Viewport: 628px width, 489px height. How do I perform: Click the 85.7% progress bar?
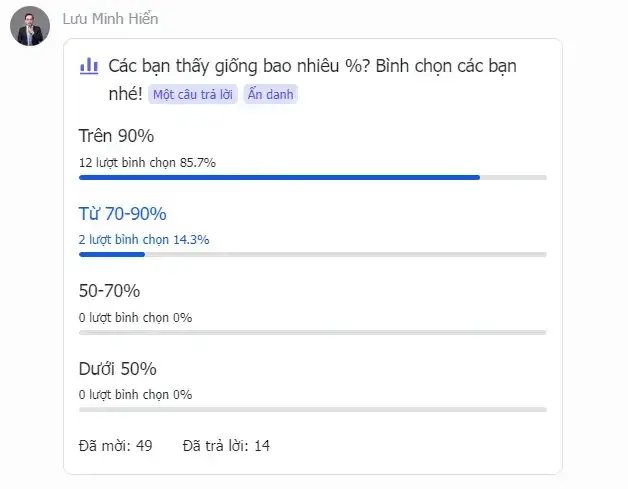[x=313, y=177]
